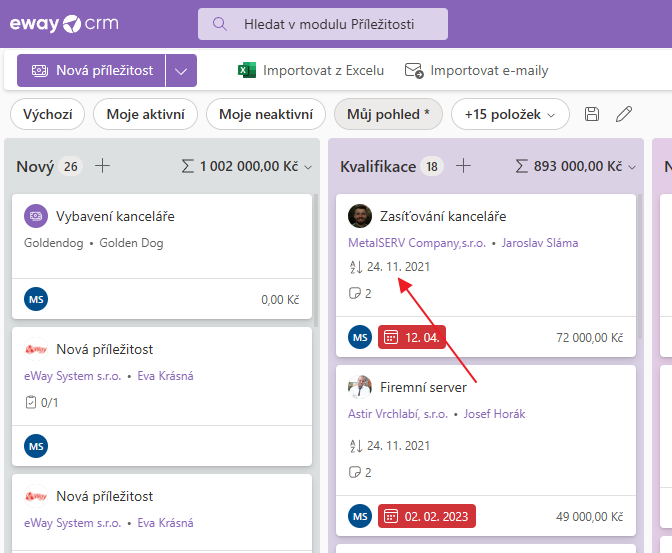Open Jaroslav Sláma contact link
This screenshot has height=553, width=672.
pyautogui.click(x=540, y=243)
